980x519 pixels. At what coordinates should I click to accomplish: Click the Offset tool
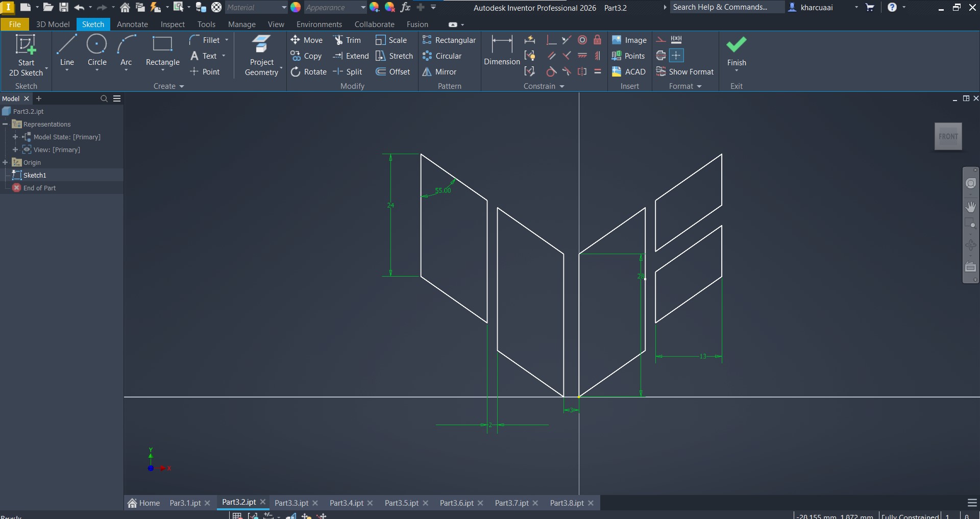pyautogui.click(x=393, y=72)
